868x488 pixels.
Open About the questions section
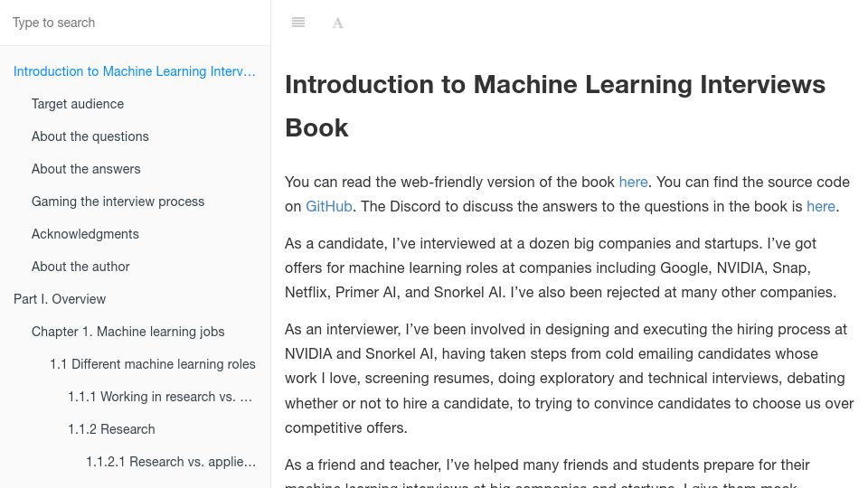(90, 136)
